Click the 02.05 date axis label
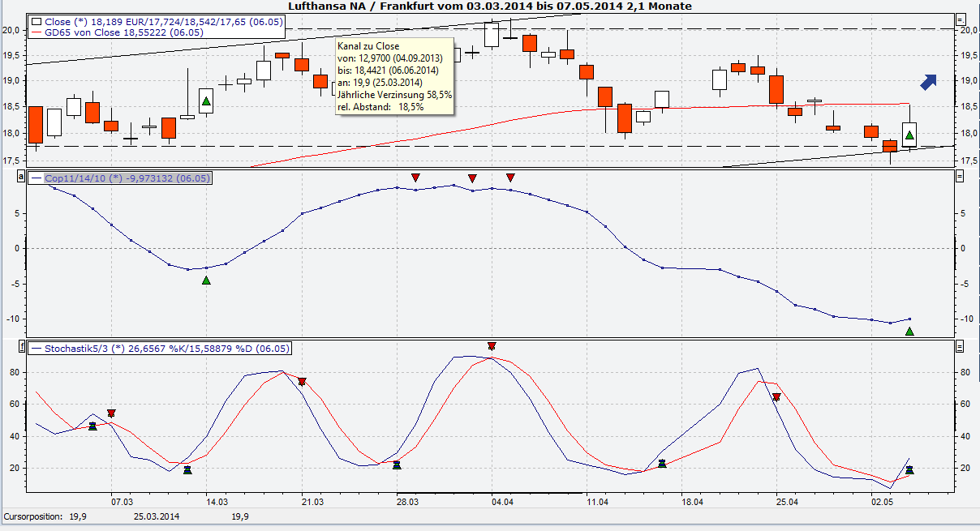The image size is (980, 531). pyautogui.click(x=883, y=503)
